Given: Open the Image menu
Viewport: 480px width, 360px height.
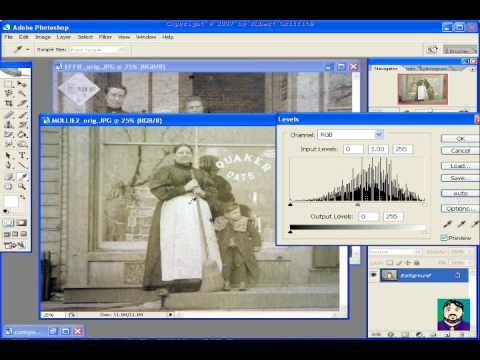Looking at the screenshot, I should tap(43, 37).
